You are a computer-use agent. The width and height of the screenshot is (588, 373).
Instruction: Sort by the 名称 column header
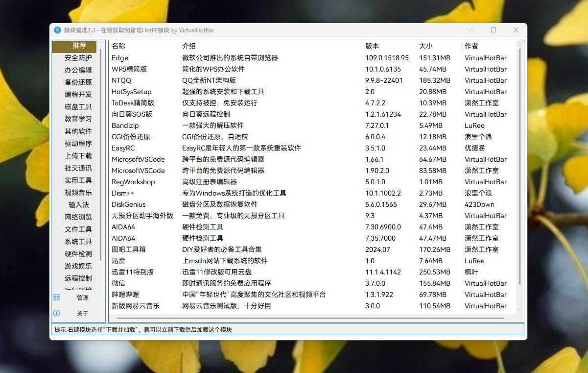tap(144, 46)
